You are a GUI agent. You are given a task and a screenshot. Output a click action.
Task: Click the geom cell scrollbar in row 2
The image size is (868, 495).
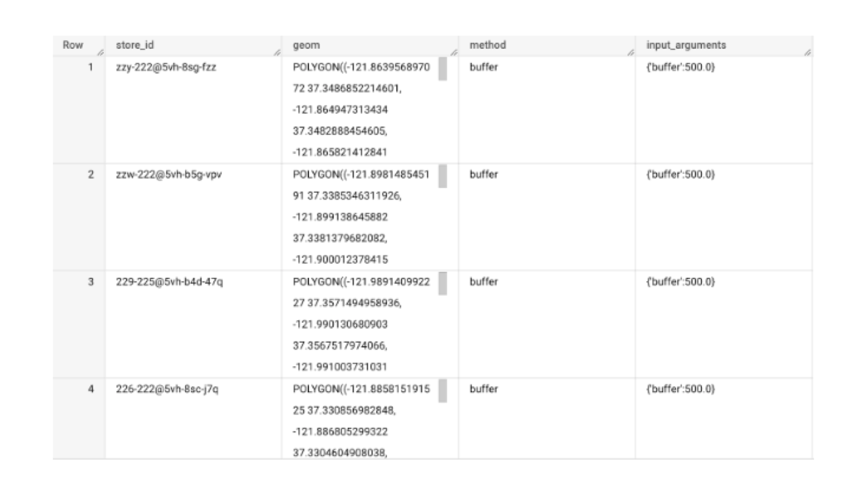442,177
